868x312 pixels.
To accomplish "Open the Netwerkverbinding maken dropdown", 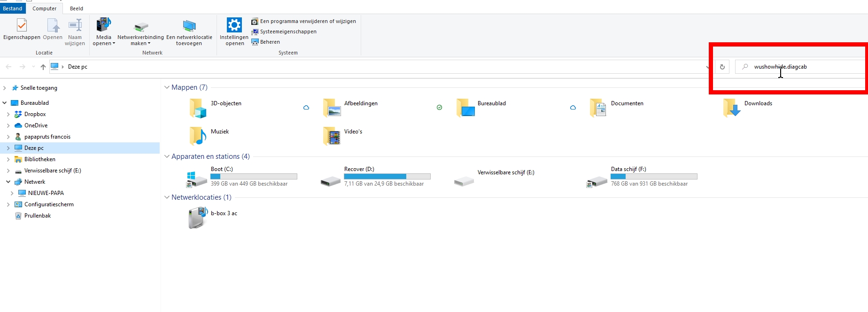I will pos(140,40).
